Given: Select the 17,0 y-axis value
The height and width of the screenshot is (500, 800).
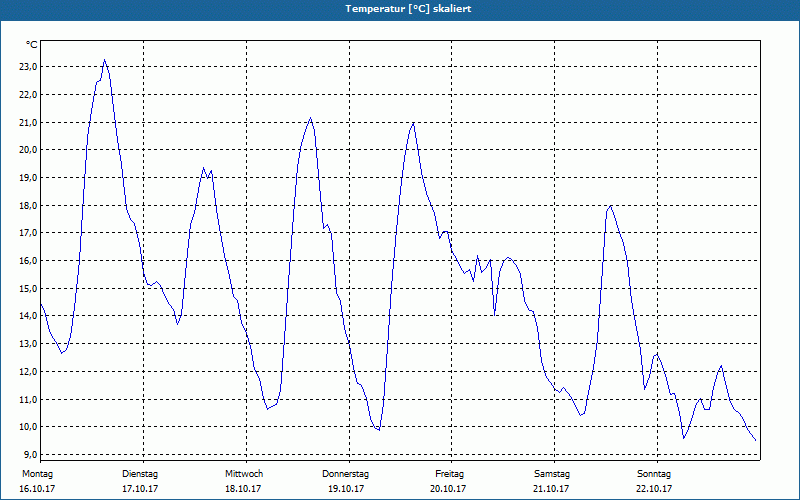Looking at the screenshot, I should pyautogui.click(x=27, y=233).
